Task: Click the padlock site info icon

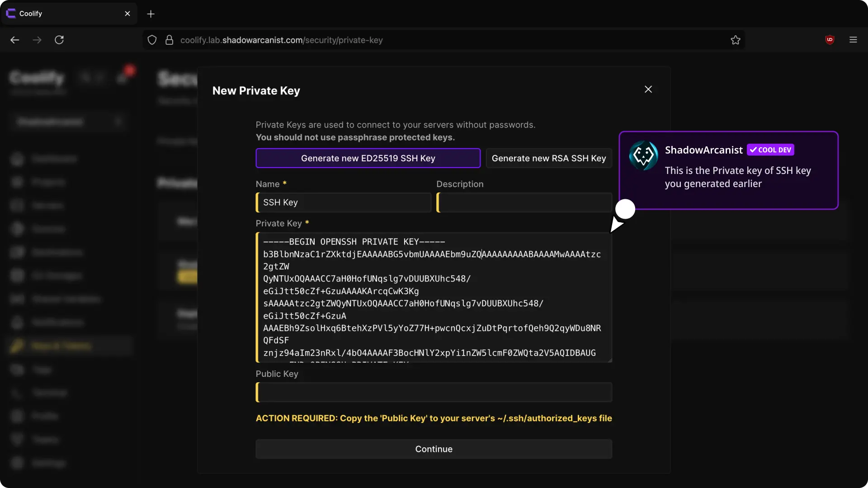Action: click(170, 40)
